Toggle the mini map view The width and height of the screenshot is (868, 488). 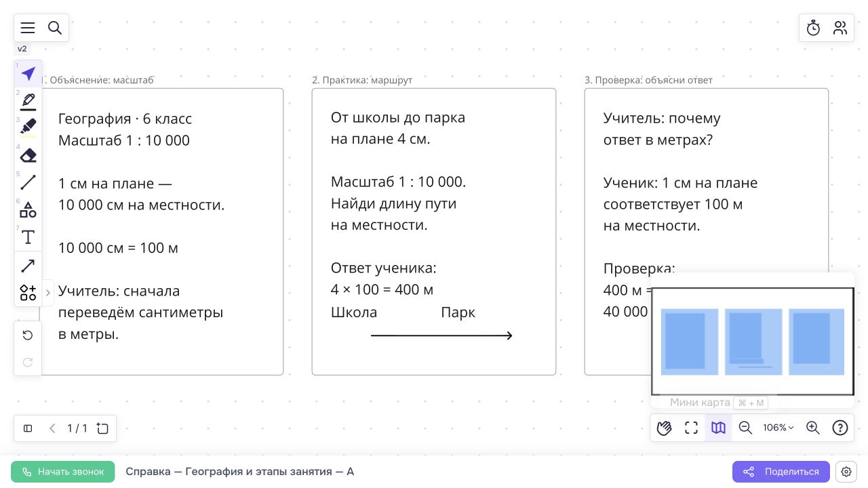(x=718, y=428)
